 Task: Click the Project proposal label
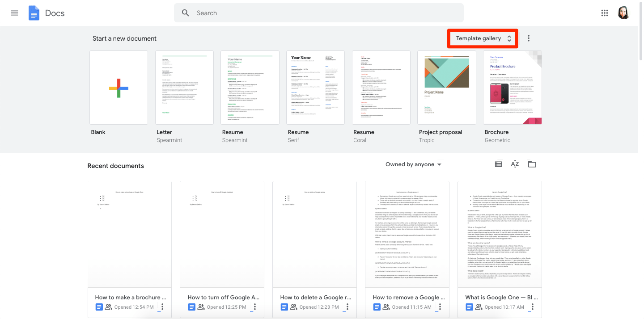[440, 132]
